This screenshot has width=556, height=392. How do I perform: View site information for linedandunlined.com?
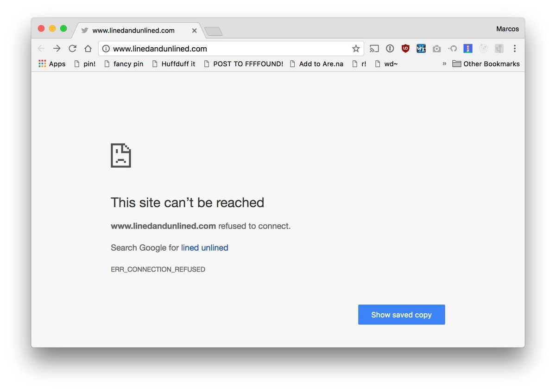106,49
